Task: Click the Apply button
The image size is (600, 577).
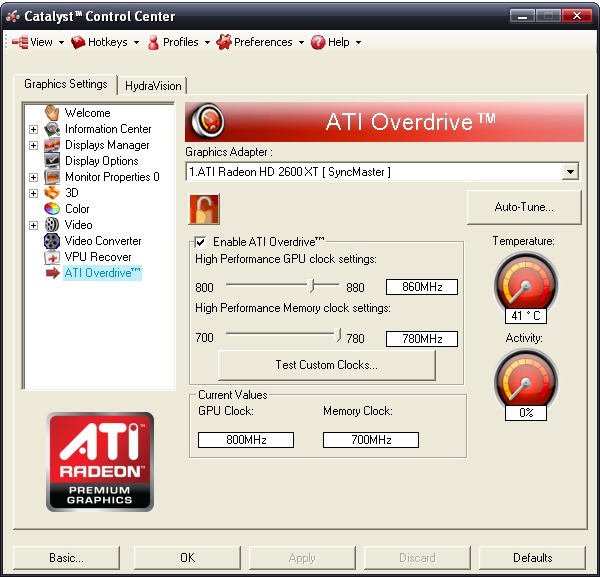Action: coord(302,557)
